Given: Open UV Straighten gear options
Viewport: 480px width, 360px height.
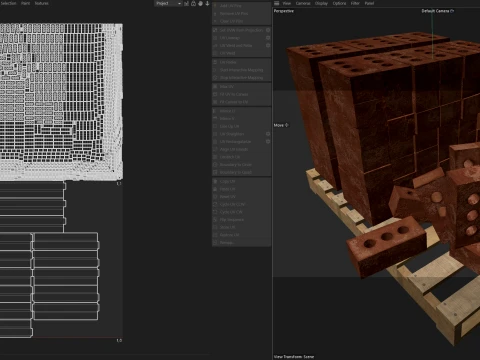Looking at the screenshot, I should (x=268, y=134).
